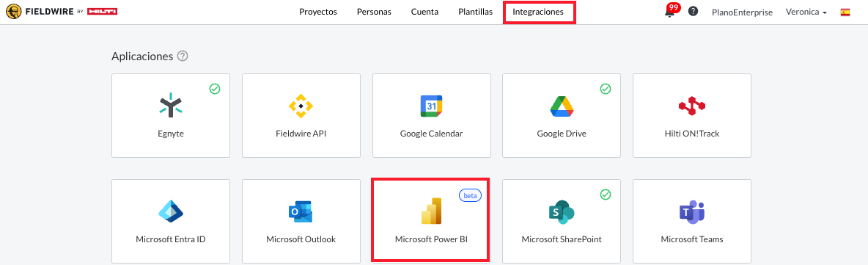This screenshot has height=265, width=868.
Task: Open the Cuenta tab
Action: tap(425, 12)
